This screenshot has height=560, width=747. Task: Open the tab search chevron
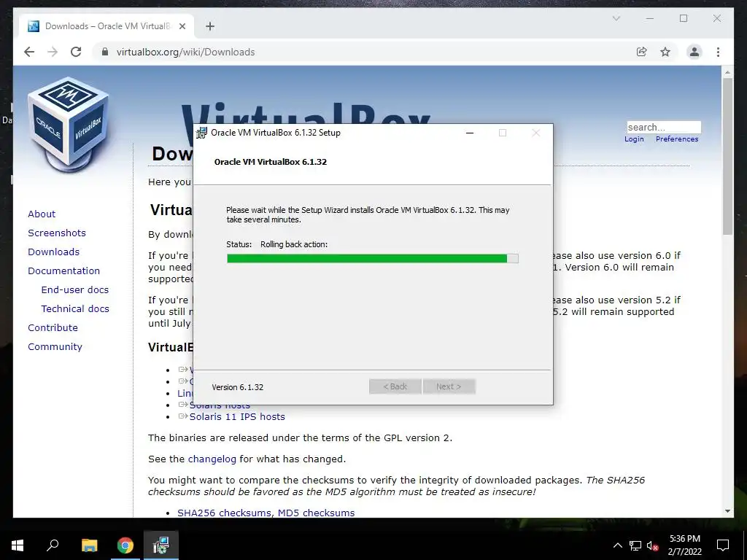[x=616, y=18]
